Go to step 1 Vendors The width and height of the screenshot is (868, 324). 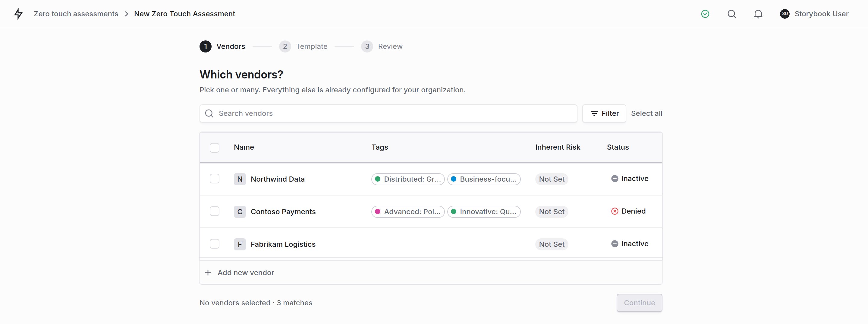pyautogui.click(x=222, y=46)
